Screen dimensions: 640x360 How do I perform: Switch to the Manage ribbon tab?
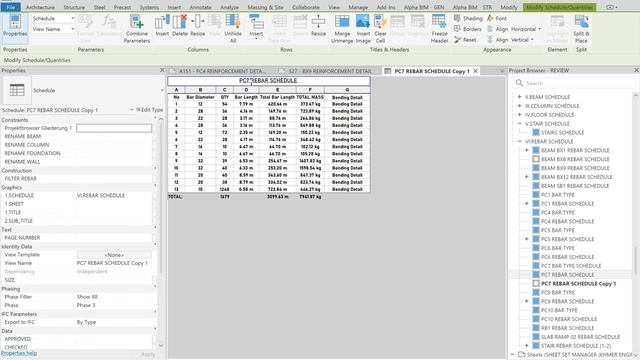(x=358, y=7)
